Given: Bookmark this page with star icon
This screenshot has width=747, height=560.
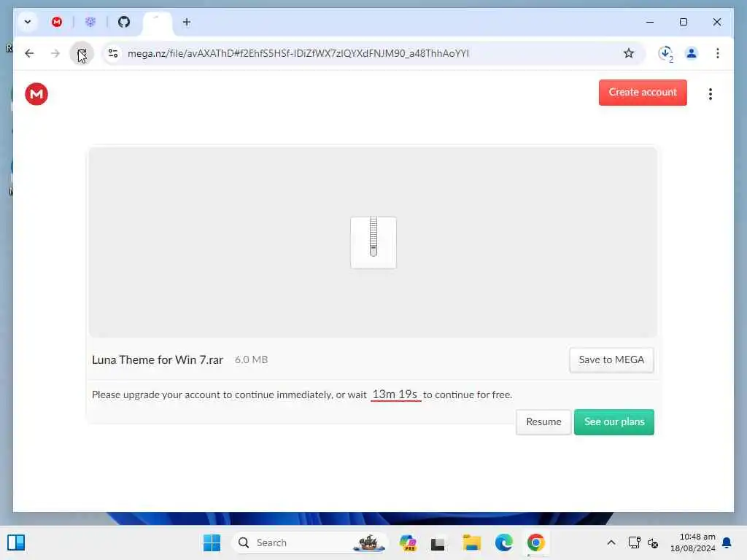Looking at the screenshot, I should pos(629,53).
